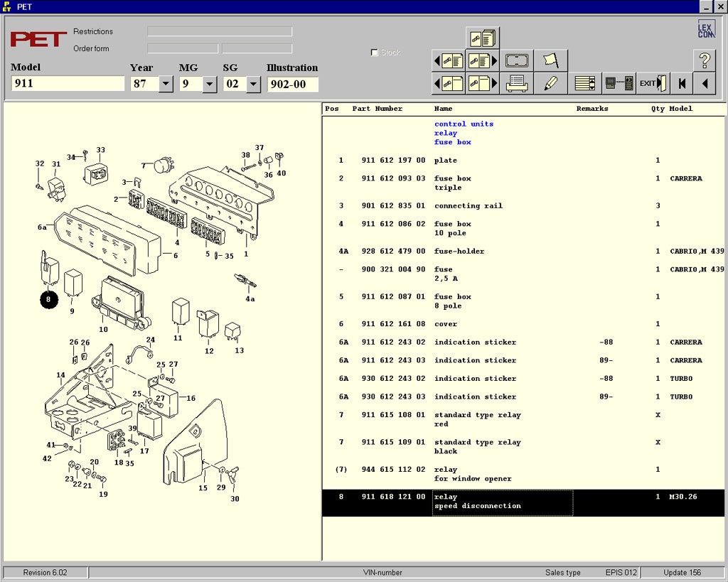The image size is (728, 582).
Task: Click the pencil edit icon
Action: click(551, 83)
